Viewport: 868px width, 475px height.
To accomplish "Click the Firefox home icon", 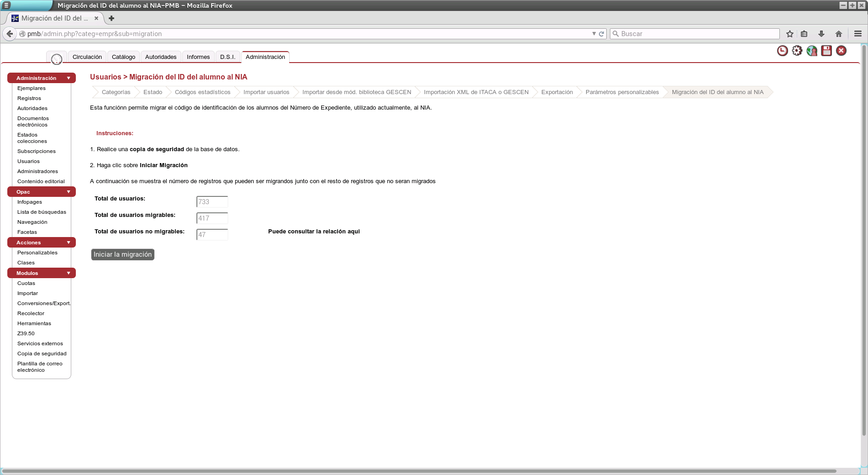I will (839, 34).
